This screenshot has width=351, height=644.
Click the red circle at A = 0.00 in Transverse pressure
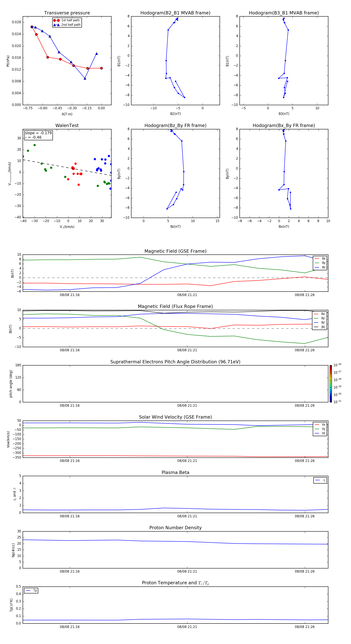pos(101,68)
